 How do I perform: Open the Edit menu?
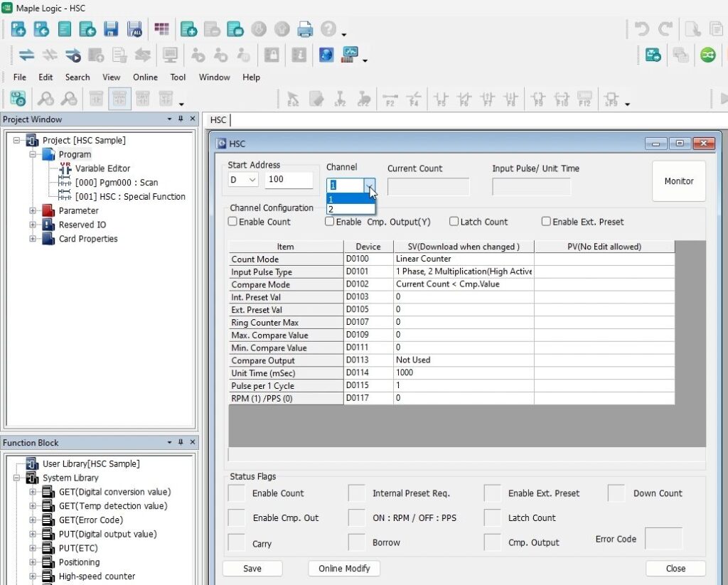pyautogui.click(x=45, y=77)
